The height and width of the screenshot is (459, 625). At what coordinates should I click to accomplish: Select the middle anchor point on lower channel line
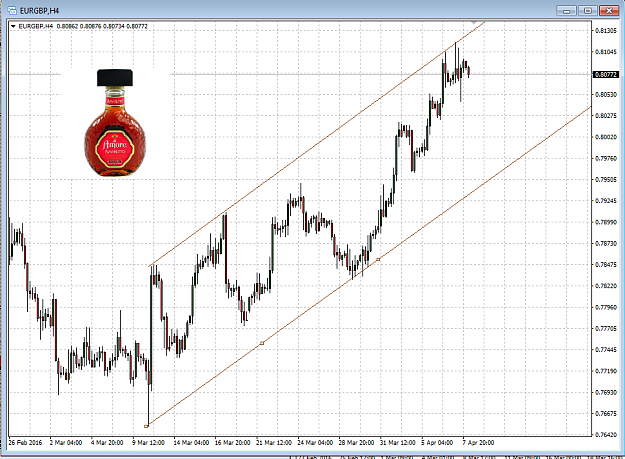pyautogui.click(x=262, y=343)
